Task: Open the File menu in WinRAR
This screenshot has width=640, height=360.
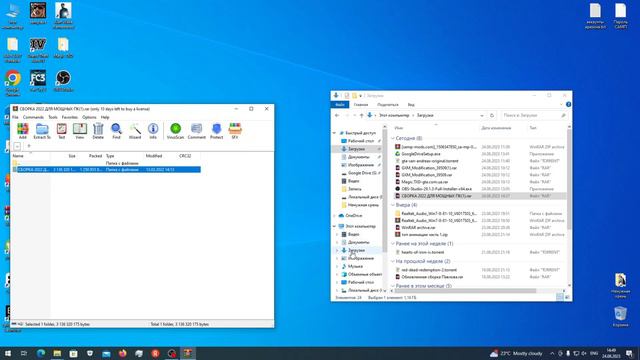Action: click(x=15, y=117)
